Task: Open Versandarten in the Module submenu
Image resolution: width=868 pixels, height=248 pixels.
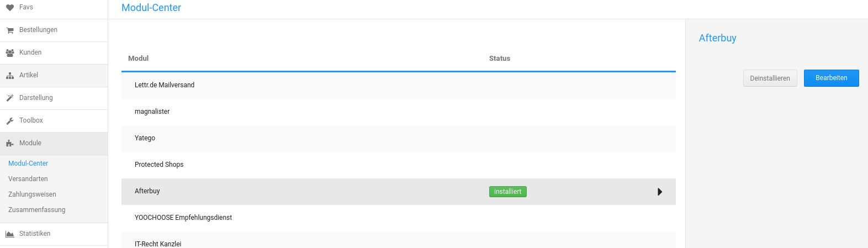Action: (28, 179)
